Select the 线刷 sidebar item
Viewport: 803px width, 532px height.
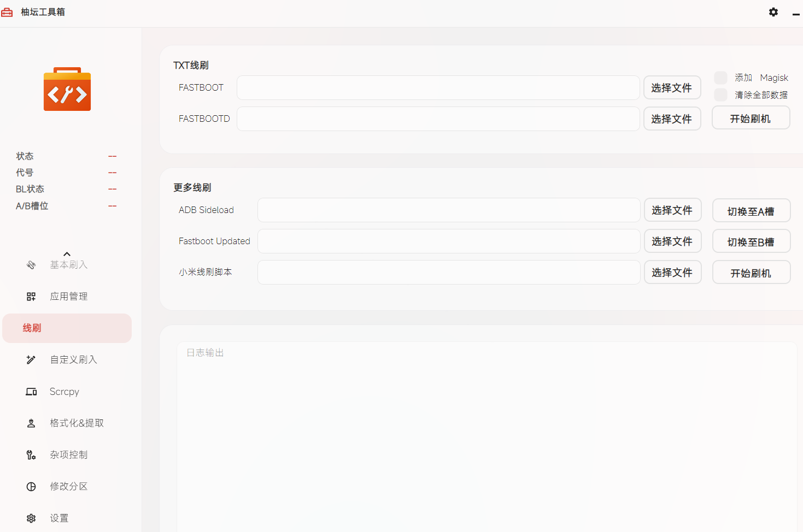[x=67, y=328]
